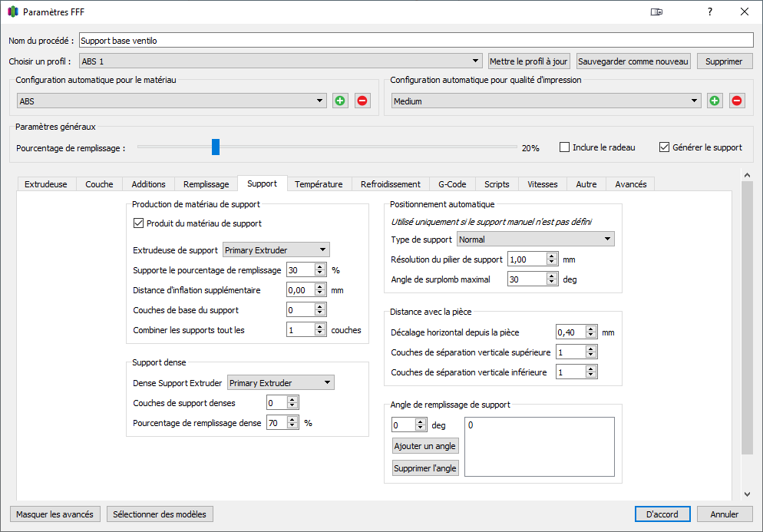
Task: Open the Choisir un profil dropdown
Action: pyautogui.click(x=280, y=61)
